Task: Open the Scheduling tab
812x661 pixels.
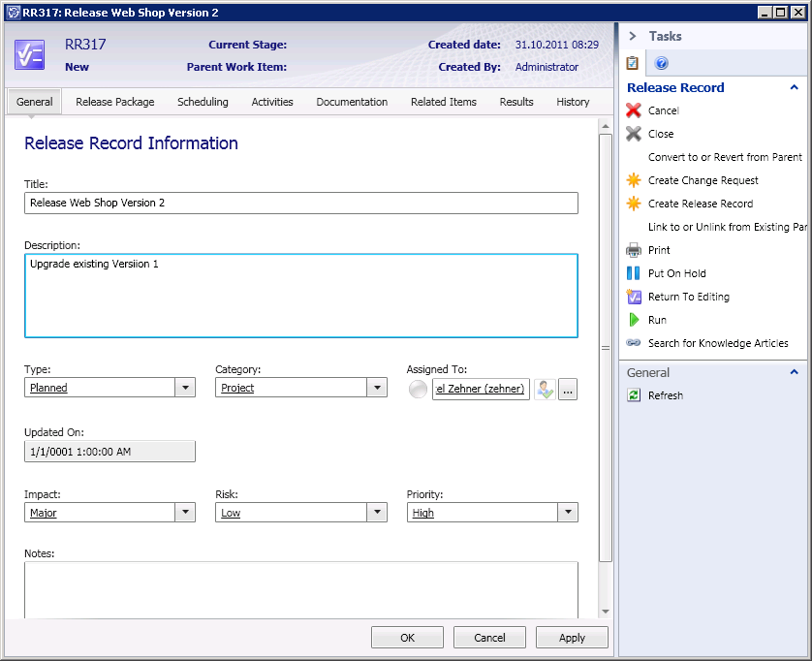Action: pos(203,102)
